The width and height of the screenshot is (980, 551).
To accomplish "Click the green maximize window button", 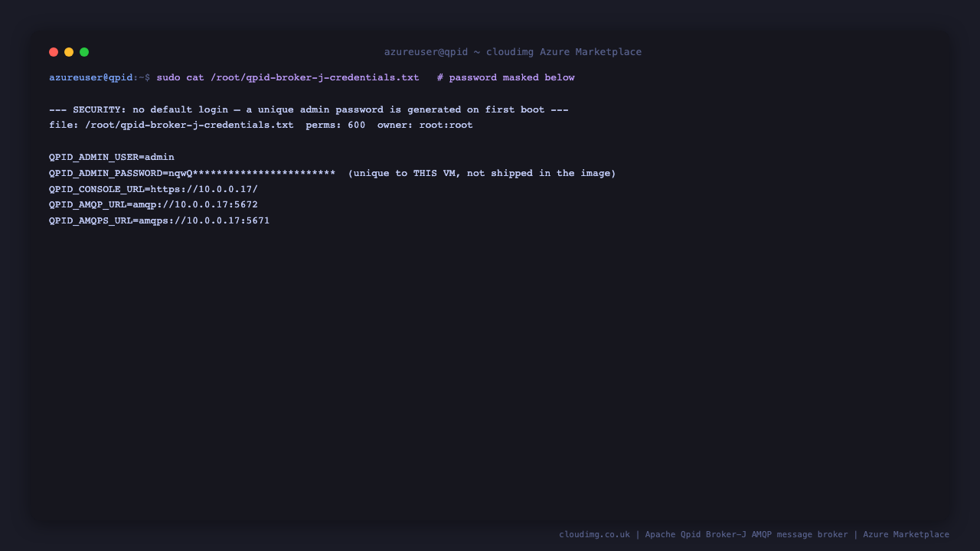I will [x=84, y=52].
